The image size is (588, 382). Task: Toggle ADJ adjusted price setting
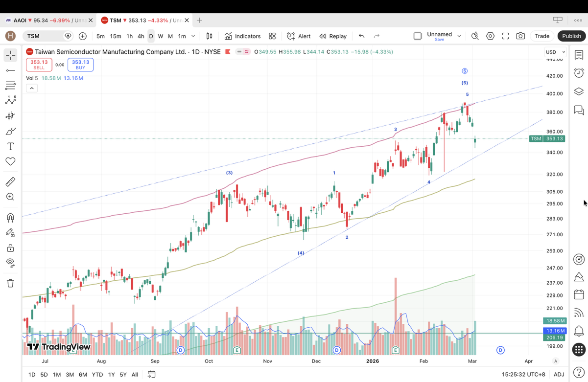click(559, 375)
